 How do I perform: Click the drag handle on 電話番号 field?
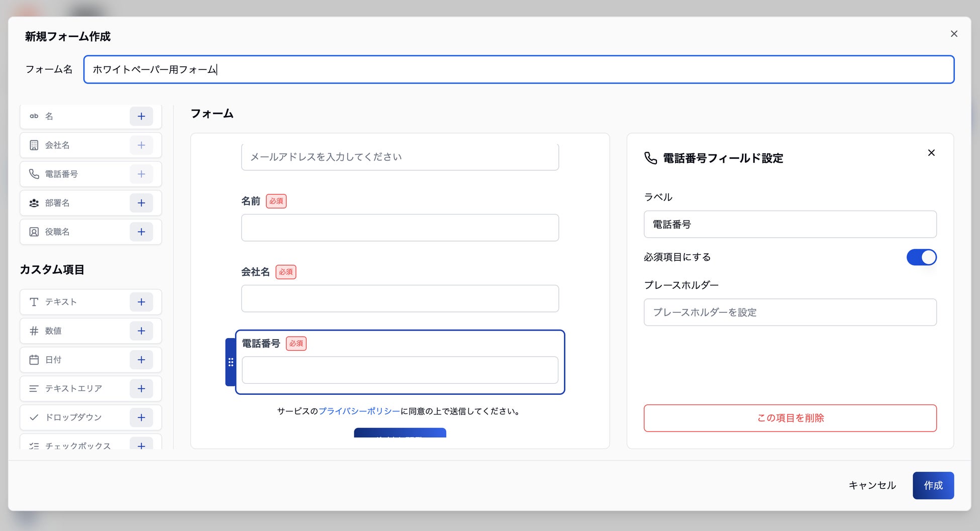click(x=231, y=362)
